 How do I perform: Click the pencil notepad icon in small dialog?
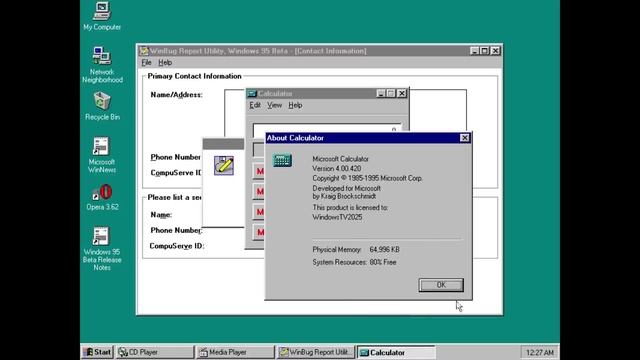(224, 165)
